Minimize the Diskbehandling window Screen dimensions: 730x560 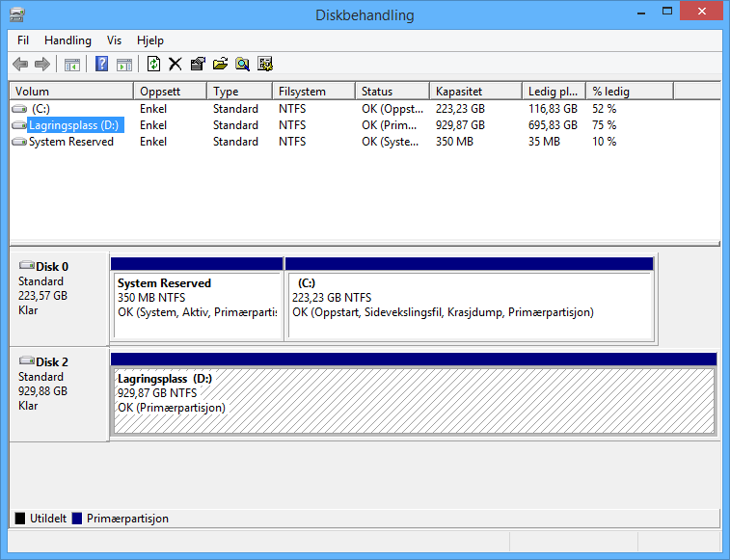click(641, 13)
